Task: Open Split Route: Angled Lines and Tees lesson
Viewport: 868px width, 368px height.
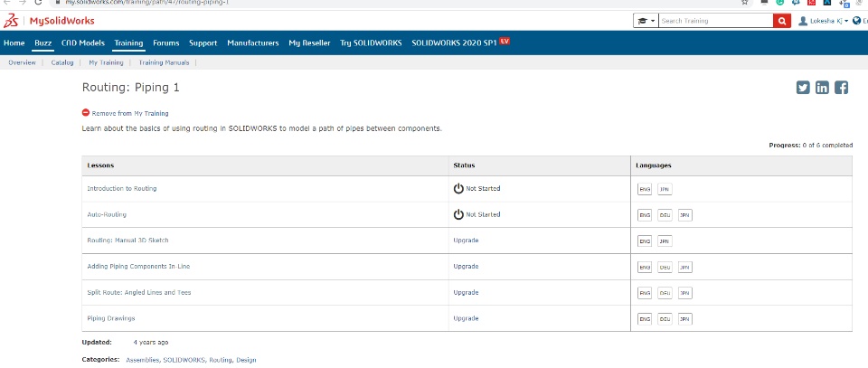Action: pos(139,293)
